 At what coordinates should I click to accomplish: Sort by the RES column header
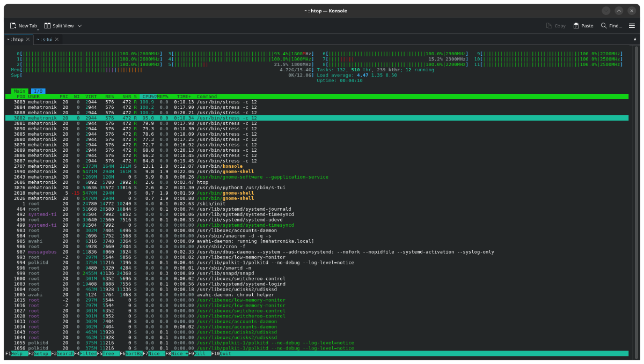click(x=109, y=96)
